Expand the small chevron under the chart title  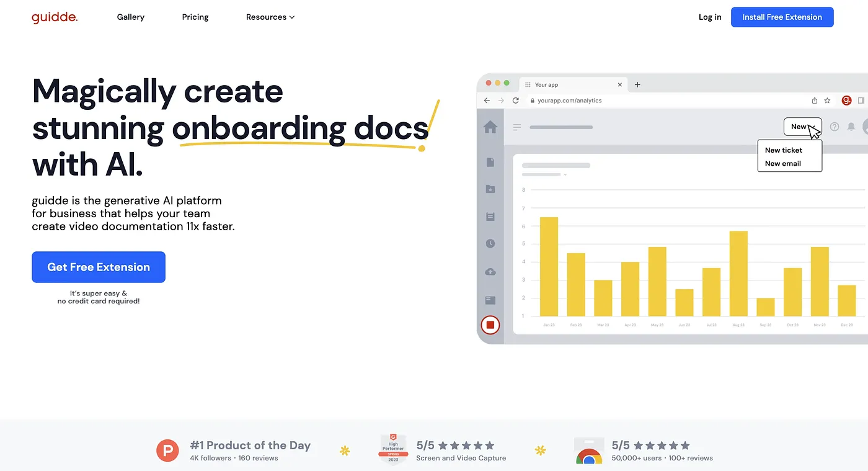click(x=565, y=175)
